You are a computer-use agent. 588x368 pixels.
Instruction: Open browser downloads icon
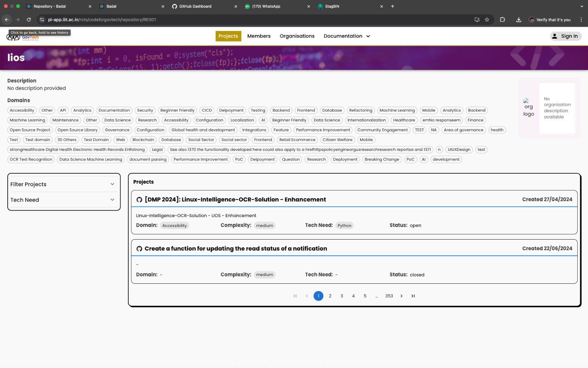519,20
